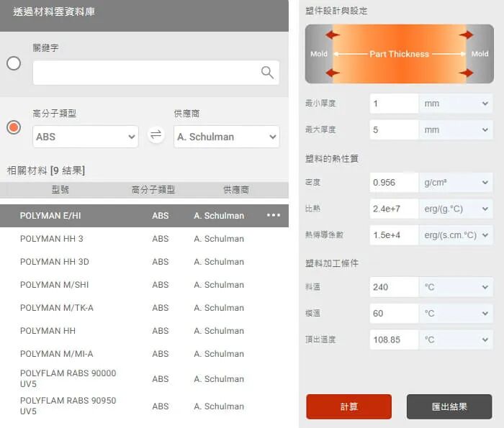Click the 型號 column header
The image size is (504, 428).
[x=60, y=190]
